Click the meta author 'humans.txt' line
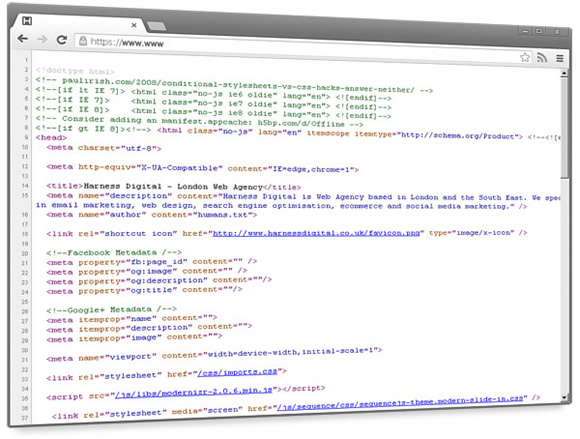 coord(151,215)
